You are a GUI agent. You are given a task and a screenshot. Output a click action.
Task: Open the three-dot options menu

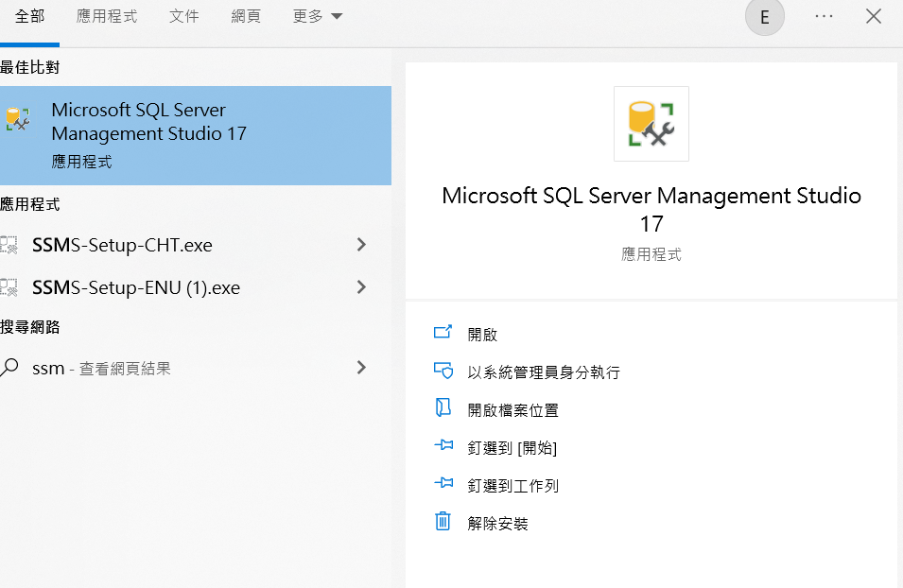point(824,16)
